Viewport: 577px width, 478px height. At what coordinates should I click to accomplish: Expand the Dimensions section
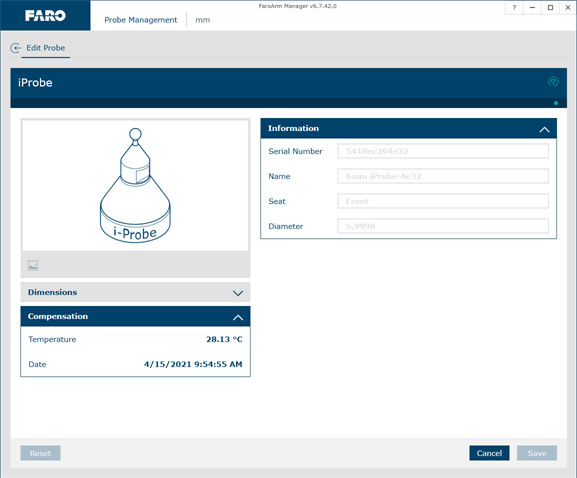click(x=135, y=292)
